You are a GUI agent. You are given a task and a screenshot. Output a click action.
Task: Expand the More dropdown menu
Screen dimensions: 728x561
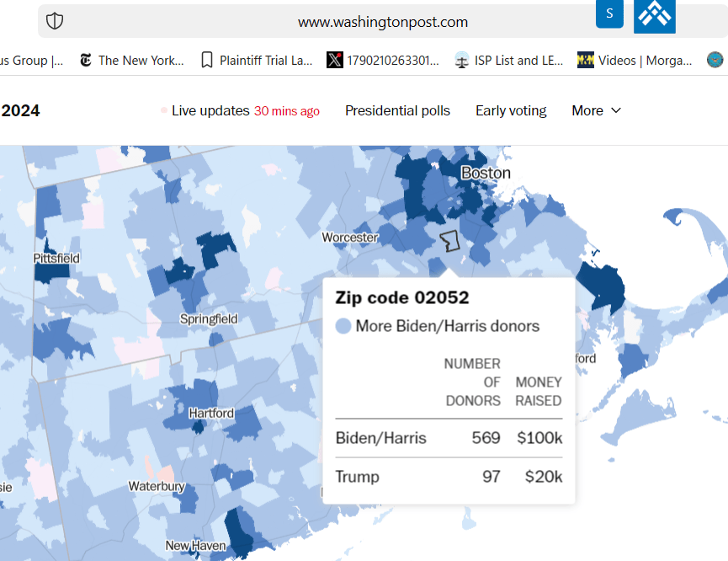click(x=596, y=110)
